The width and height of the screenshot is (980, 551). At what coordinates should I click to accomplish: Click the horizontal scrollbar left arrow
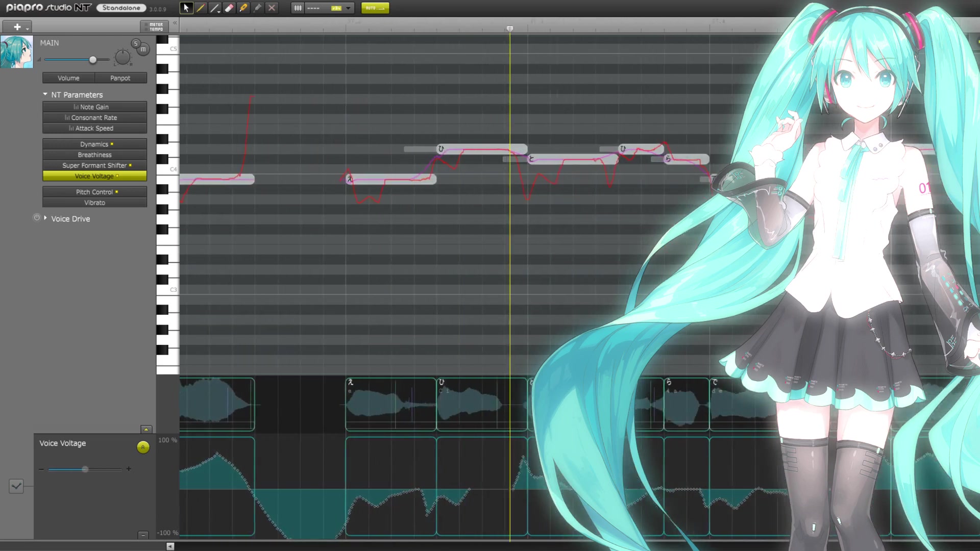coord(170,546)
